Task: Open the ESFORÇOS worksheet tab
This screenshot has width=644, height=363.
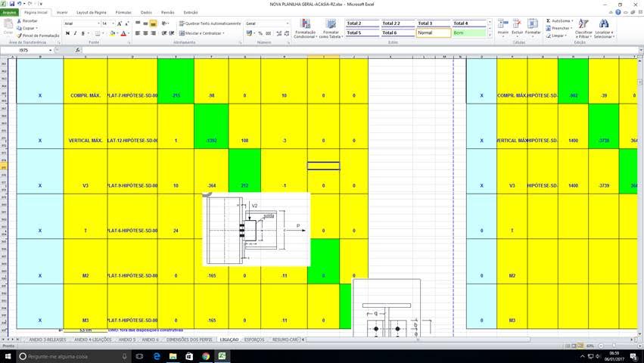Action: (254, 340)
